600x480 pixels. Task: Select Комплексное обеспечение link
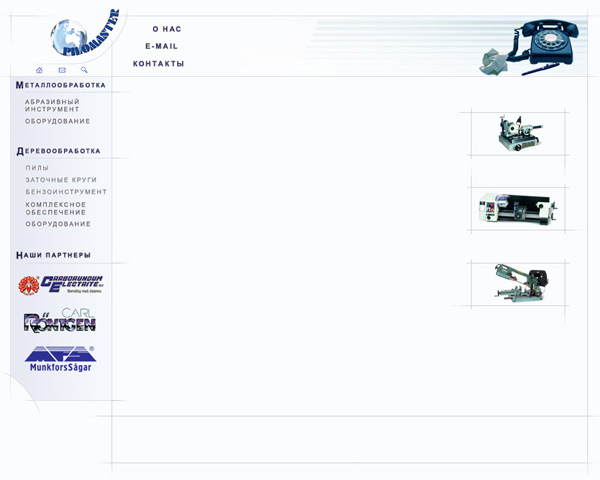click(56, 208)
